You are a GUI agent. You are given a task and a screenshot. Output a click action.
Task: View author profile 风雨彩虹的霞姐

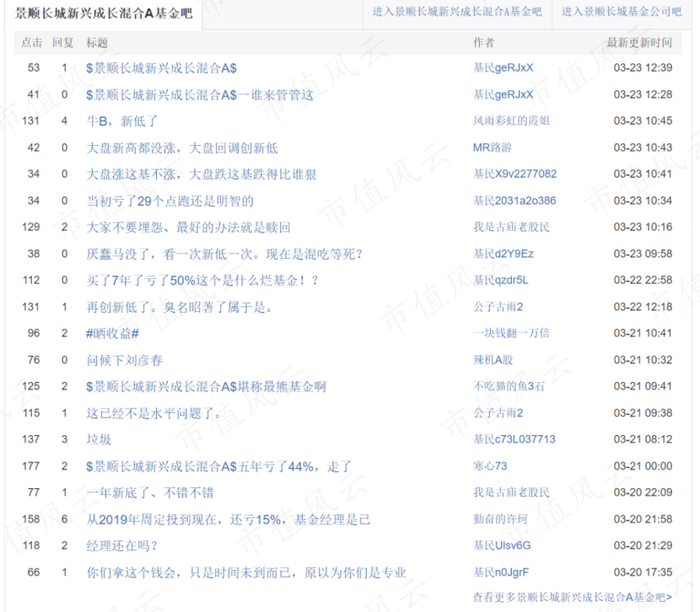(x=511, y=121)
